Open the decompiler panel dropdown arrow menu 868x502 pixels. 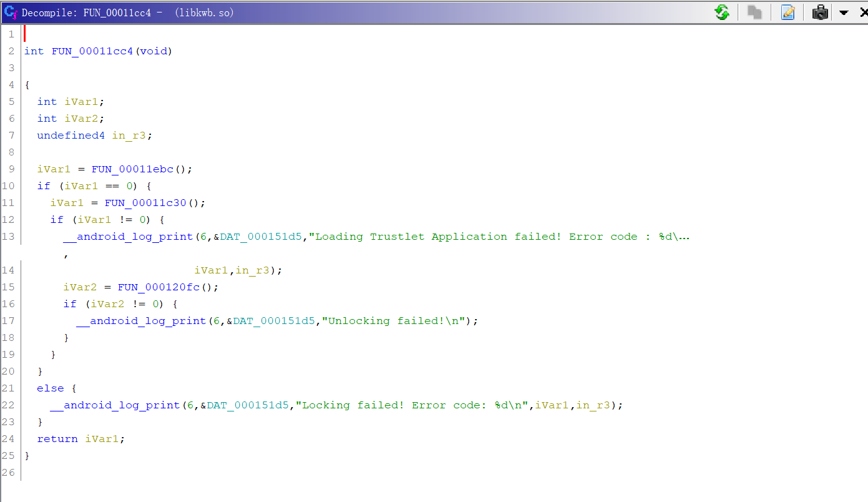pyautogui.click(x=844, y=13)
